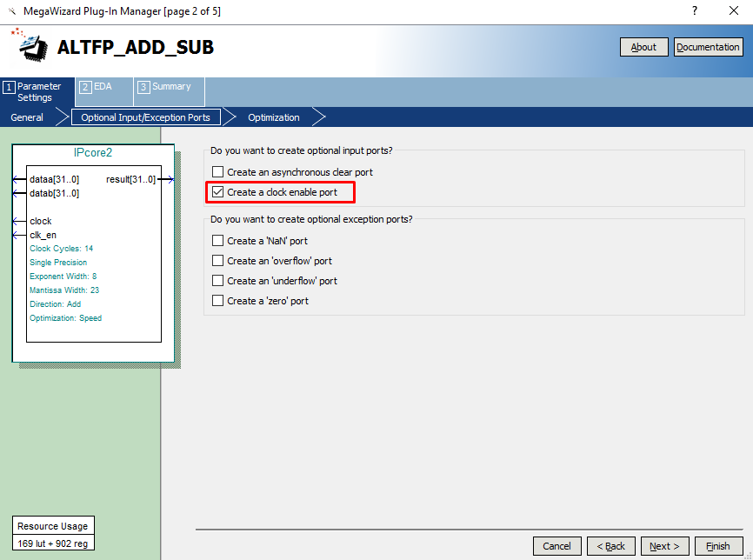
Task: Check Create an 'underflow' port
Action: pyautogui.click(x=217, y=281)
